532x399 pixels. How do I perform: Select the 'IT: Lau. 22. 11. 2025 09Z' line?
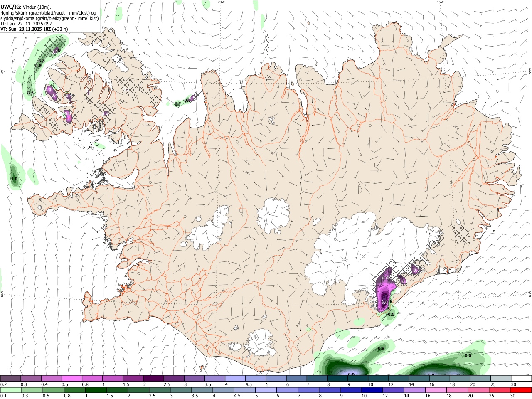coord(26,24)
